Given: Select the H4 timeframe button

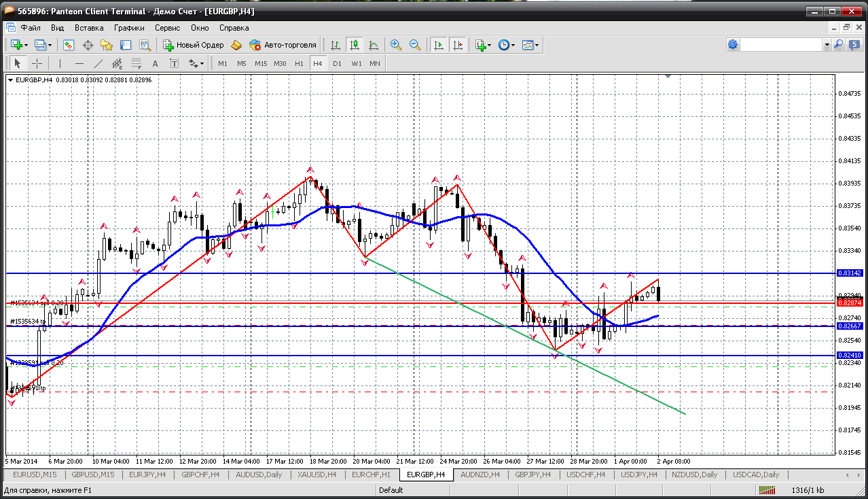Looking at the screenshot, I should 318,63.
